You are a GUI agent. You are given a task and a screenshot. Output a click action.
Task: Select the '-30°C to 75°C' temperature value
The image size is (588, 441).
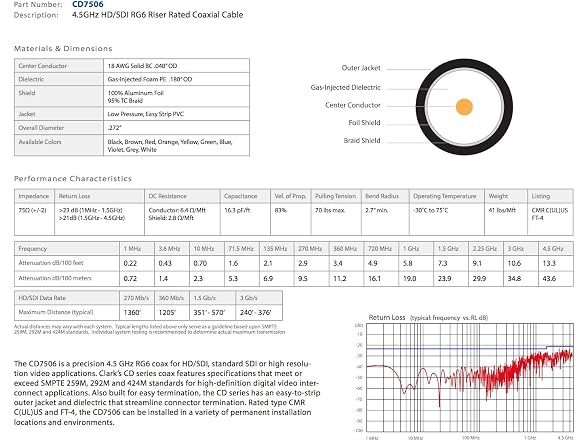430,210
